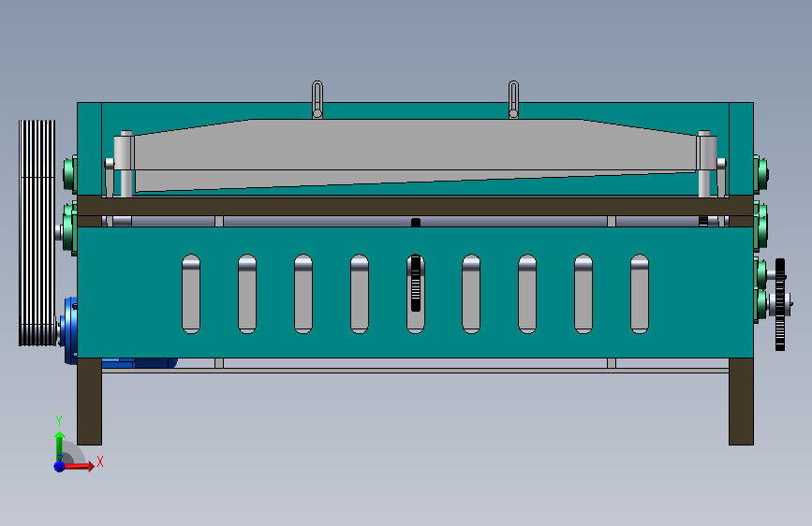Select the black spur gear on the machine side

pyautogui.click(x=780, y=304)
